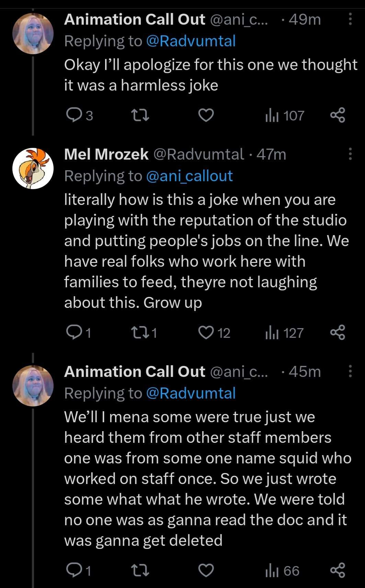Open more options on the 49m tweet
This screenshot has width=365, height=588.
point(350,19)
